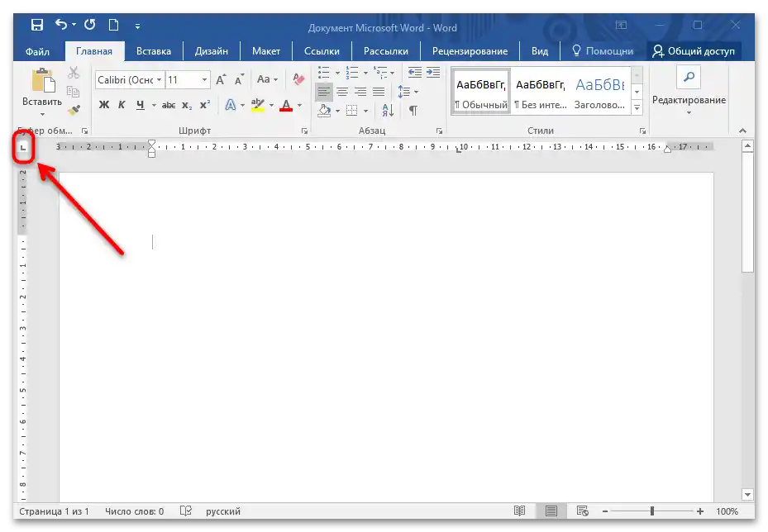Apply numbered list
Viewport: 768px width, 532px height.
[x=351, y=73]
